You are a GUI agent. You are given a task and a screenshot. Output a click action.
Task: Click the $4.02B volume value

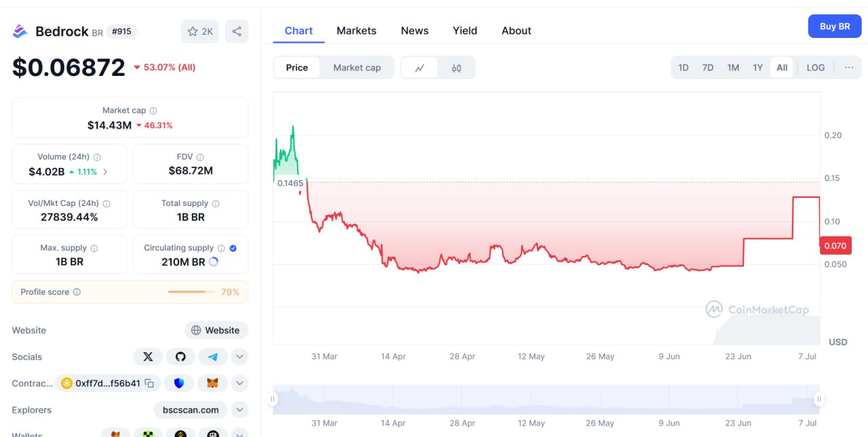(47, 172)
